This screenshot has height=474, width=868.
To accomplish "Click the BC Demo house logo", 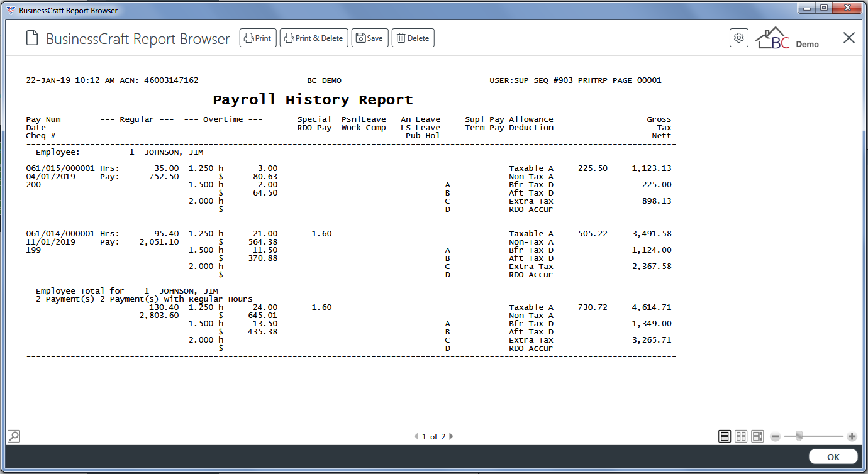I will [772, 38].
